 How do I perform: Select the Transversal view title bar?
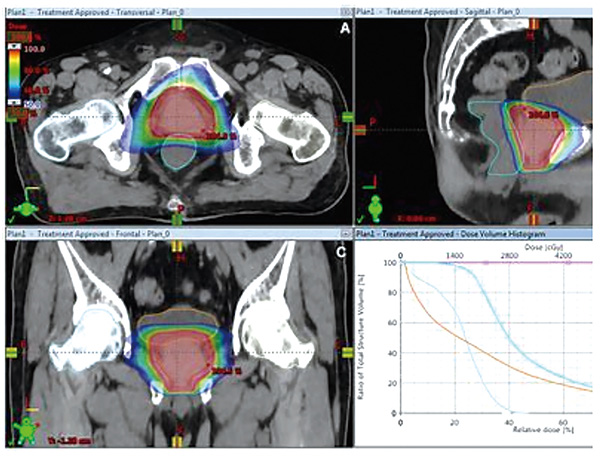coord(179,12)
